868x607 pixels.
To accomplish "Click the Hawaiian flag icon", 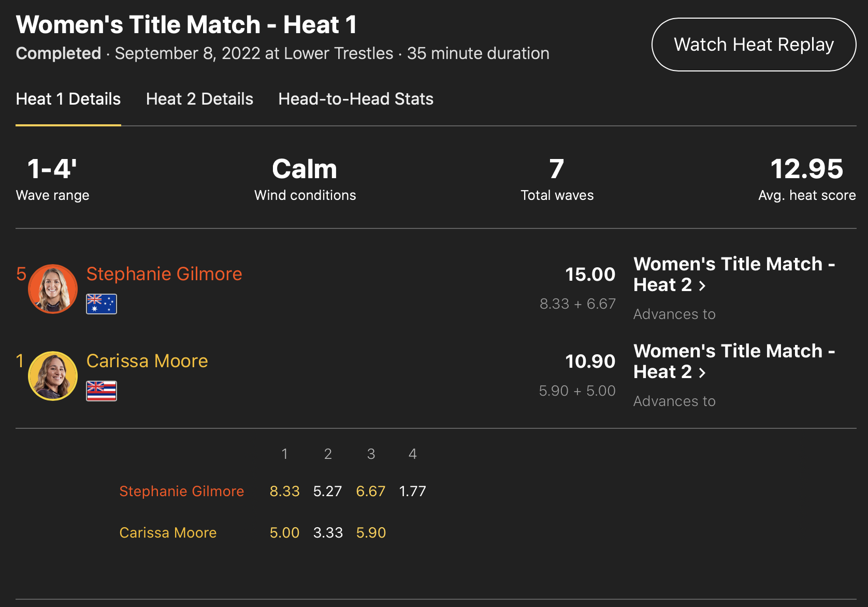I will coord(102,391).
